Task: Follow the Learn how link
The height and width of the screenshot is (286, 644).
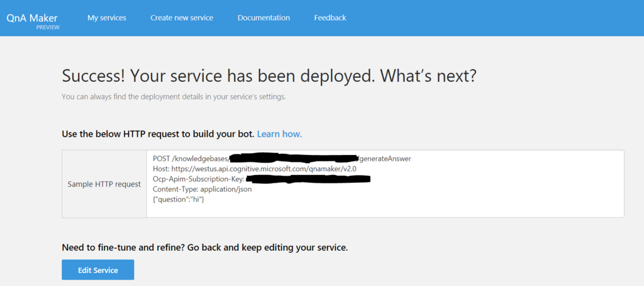Action: 279,134
